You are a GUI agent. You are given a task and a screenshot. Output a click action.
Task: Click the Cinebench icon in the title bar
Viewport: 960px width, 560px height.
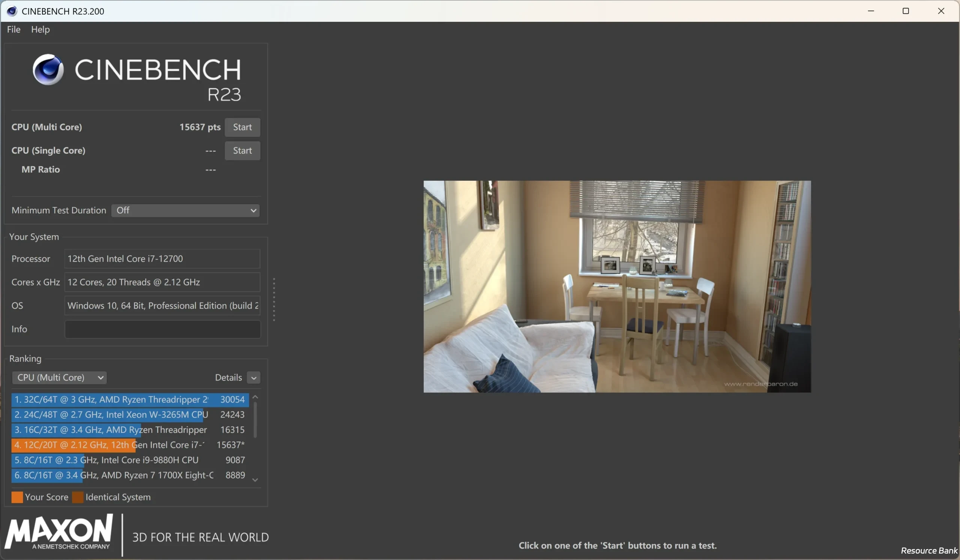11,11
